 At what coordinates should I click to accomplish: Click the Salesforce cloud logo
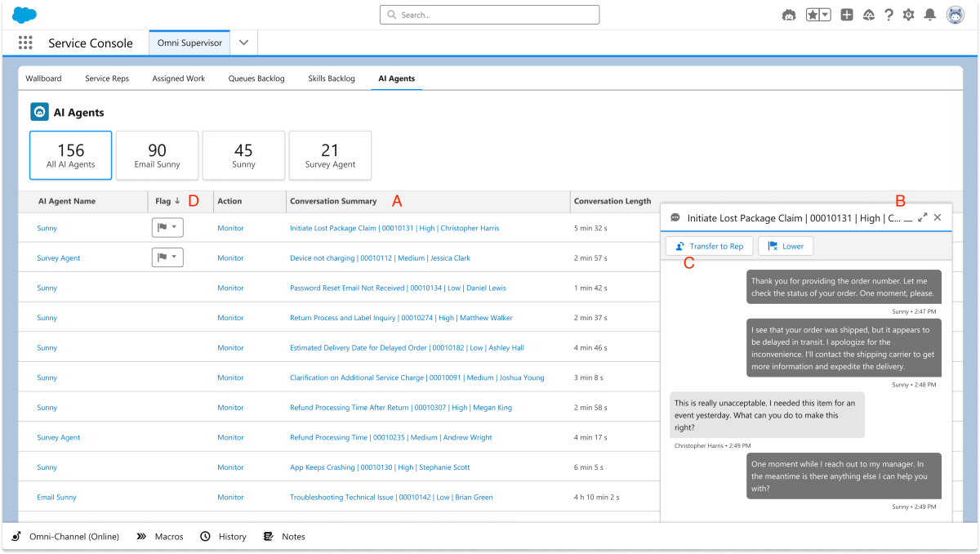pyautogui.click(x=23, y=14)
